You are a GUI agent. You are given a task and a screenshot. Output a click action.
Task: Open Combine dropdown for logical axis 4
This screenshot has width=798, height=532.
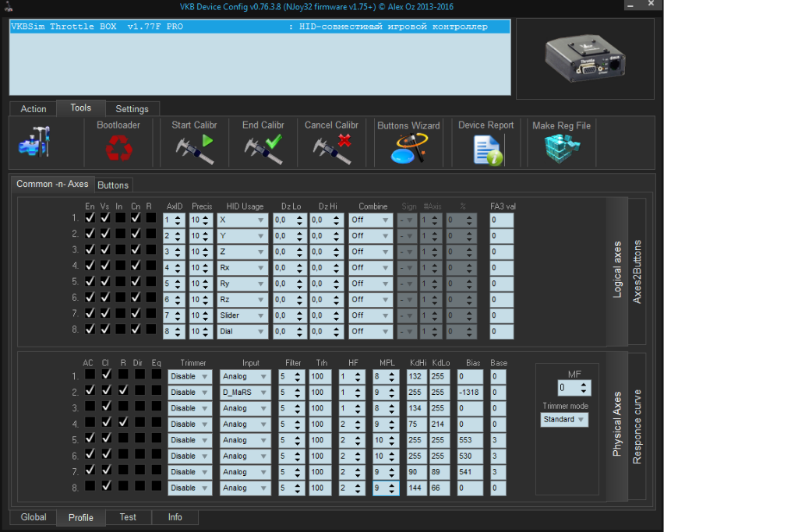tap(370, 267)
